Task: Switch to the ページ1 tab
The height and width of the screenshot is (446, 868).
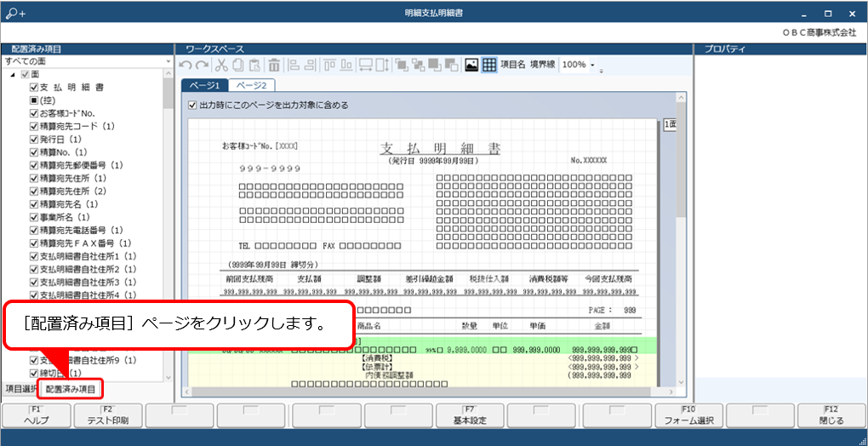Action: point(205,85)
